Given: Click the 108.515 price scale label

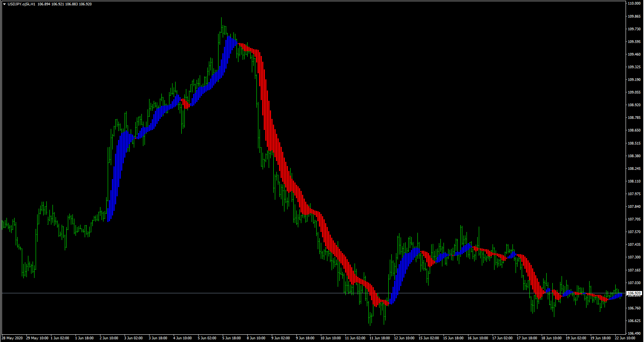Looking at the screenshot, I should (x=634, y=143).
